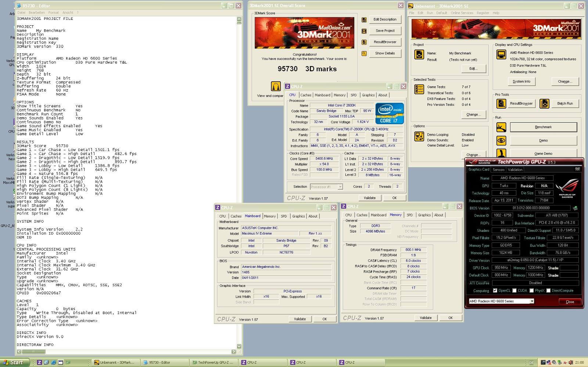Image resolution: width=588 pixels, height=367 pixels.
Task: Click the GPU Clock 950 MHz field
Action: (x=501, y=268)
